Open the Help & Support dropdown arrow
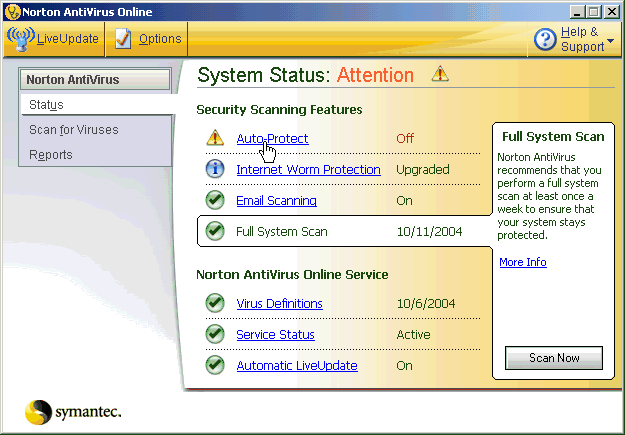The height and width of the screenshot is (435, 625). pyautogui.click(x=610, y=42)
